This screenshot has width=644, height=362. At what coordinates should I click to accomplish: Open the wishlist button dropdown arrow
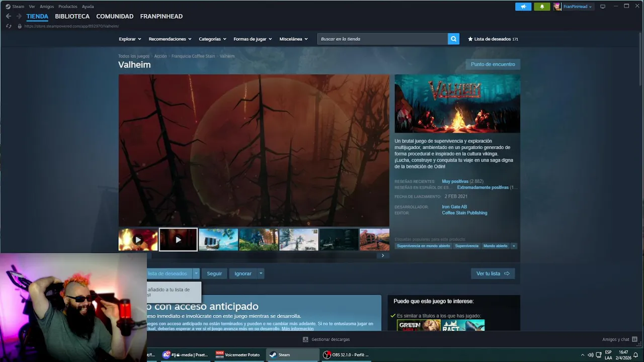click(x=196, y=274)
